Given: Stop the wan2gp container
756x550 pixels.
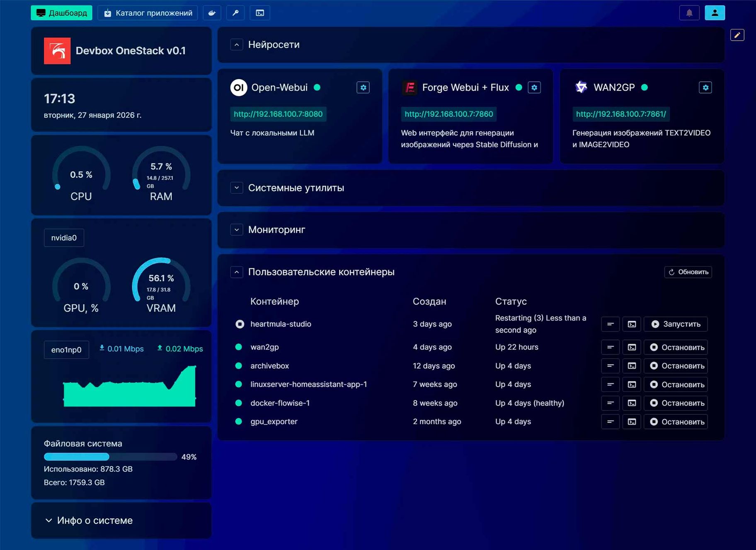Looking at the screenshot, I should [x=676, y=347].
